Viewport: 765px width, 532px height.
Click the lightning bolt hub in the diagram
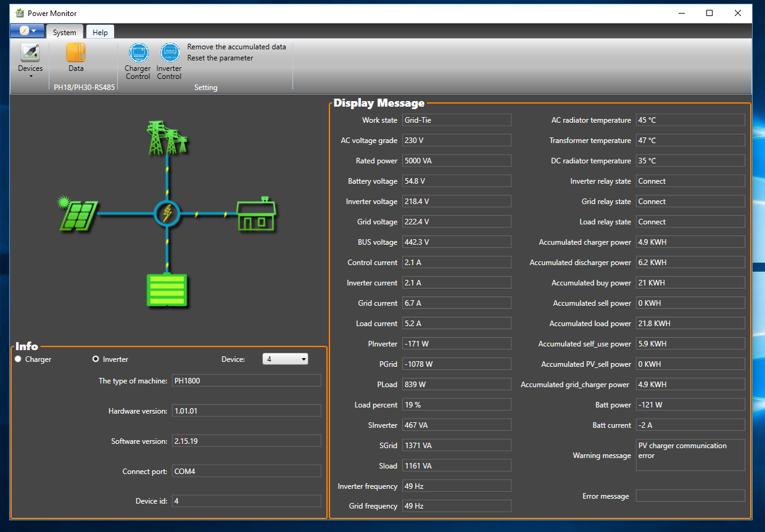pyautogui.click(x=167, y=213)
